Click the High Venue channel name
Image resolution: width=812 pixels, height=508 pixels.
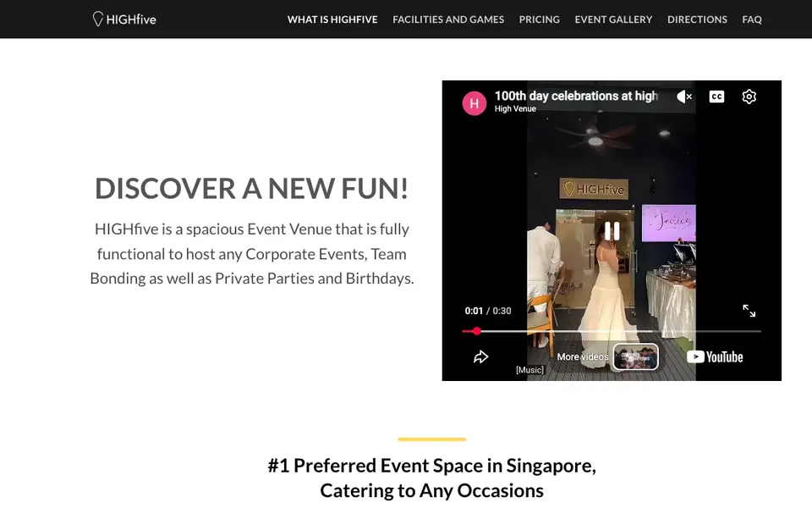tap(515, 109)
